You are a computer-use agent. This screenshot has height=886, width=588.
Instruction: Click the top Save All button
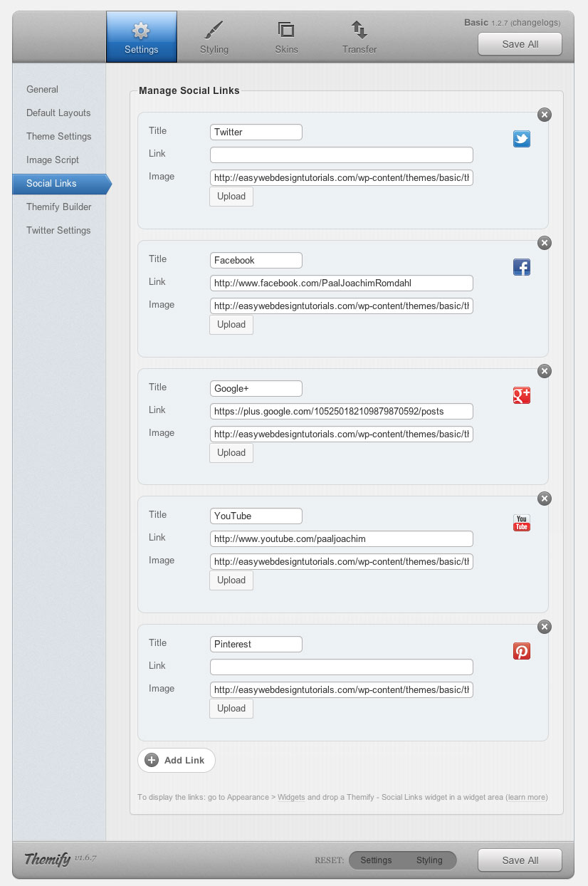pos(520,44)
